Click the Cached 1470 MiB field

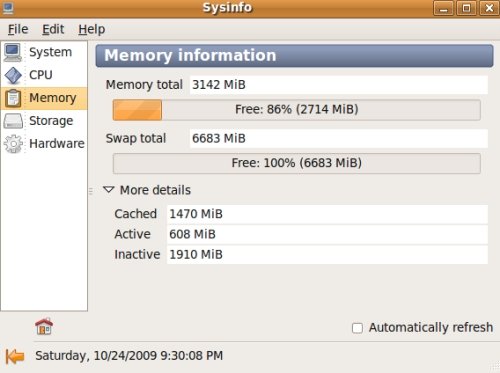click(x=327, y=214)
